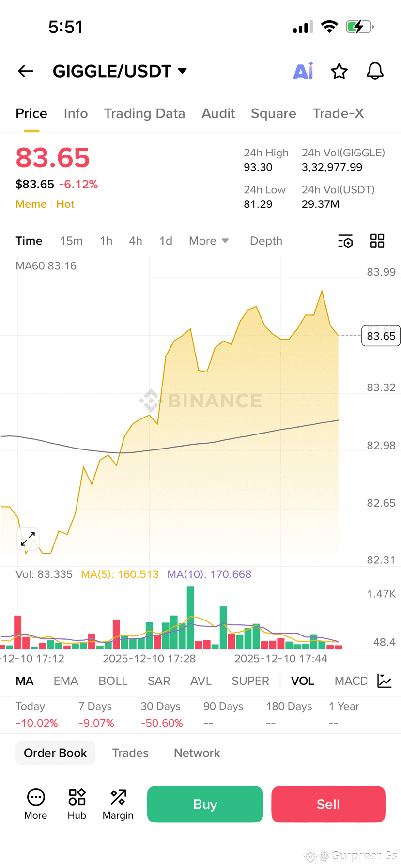401x868 pixels.
Task: Set a price alert with bell icon
Action: tap(375, 71)
